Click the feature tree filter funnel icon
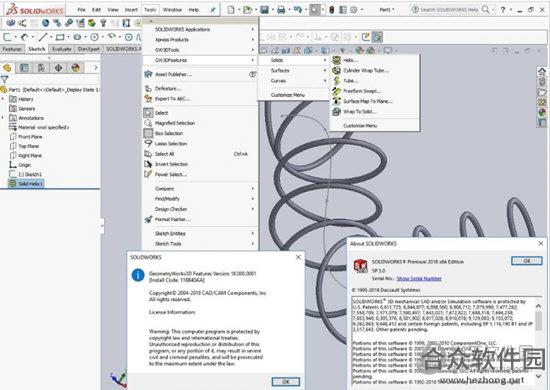550x390 pixels. click(x=4, y=80)
